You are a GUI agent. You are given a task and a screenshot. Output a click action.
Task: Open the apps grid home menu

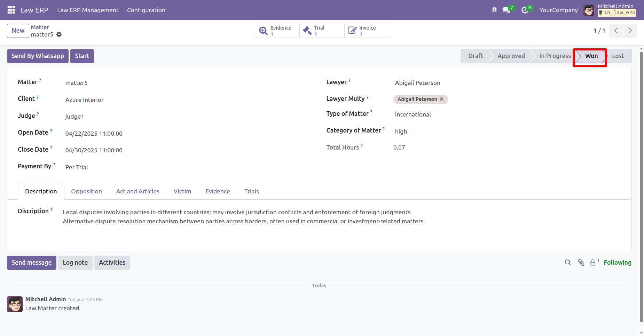[x=11, y=10]
